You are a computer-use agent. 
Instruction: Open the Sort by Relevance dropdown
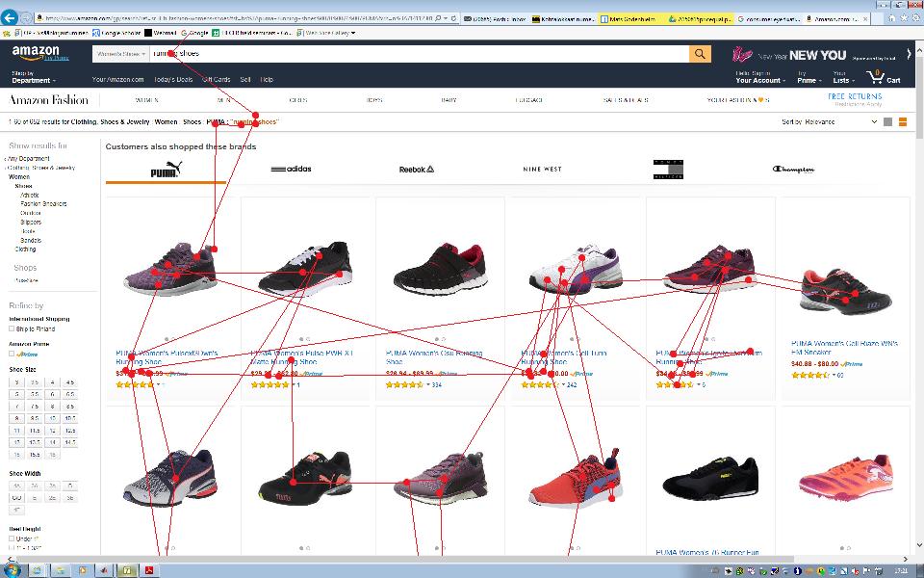(829, 122)
